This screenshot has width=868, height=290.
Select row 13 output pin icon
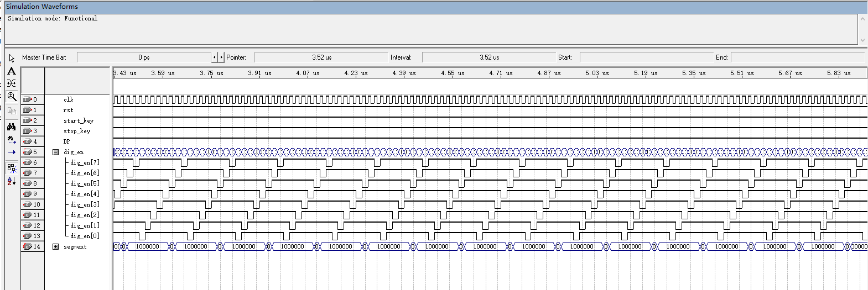[x=28, y=236]
